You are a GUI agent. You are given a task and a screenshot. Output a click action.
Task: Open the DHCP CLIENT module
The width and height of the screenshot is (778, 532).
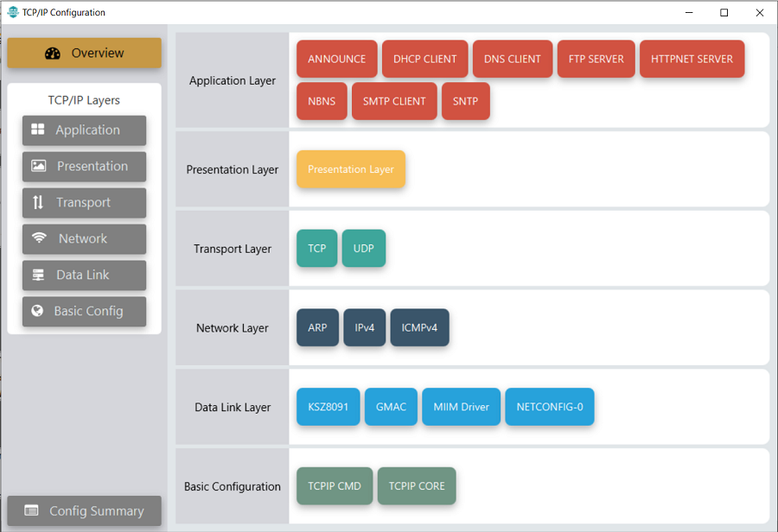coord(424,59)
